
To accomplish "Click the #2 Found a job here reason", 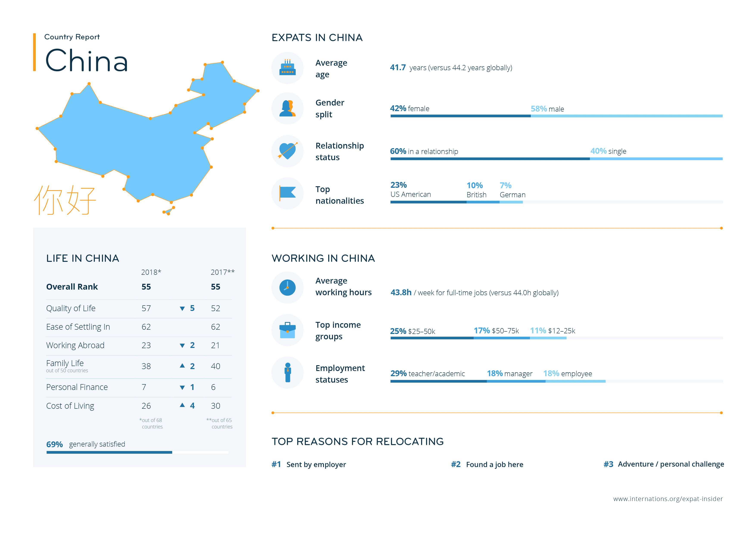I will pyautogui.click(x=487, y=464).
